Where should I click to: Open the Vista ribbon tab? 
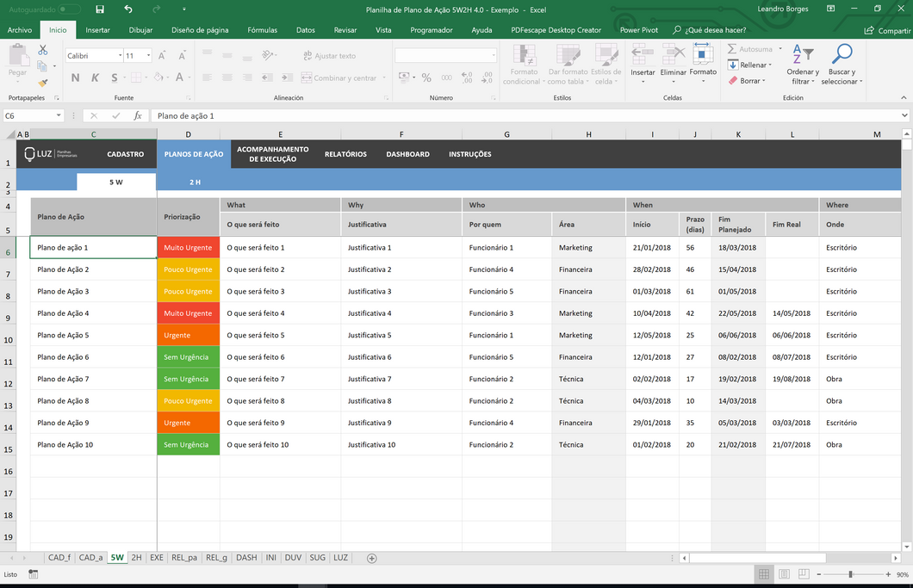coord(383,29)
